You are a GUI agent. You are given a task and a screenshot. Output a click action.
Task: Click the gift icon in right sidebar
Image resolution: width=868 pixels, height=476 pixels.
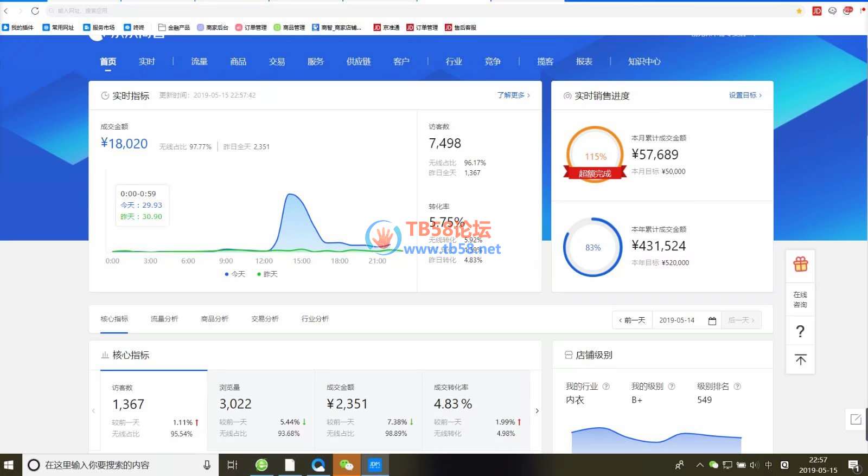[800, 265]
